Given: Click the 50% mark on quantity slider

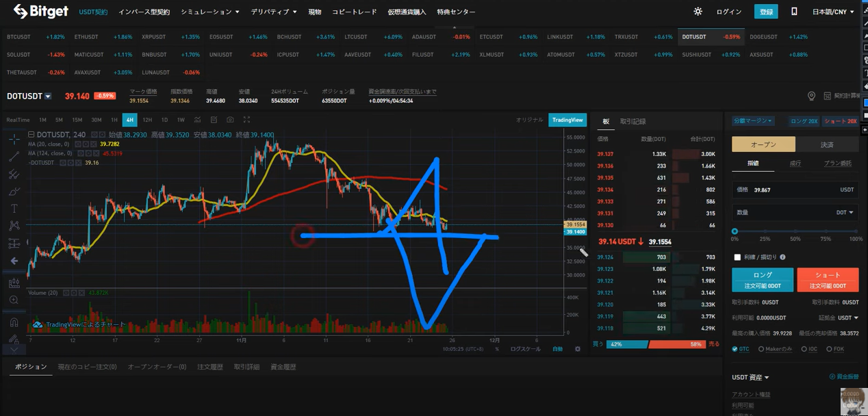Looking at the screenshot, I should pyautogui.click(x=795, y=231).
